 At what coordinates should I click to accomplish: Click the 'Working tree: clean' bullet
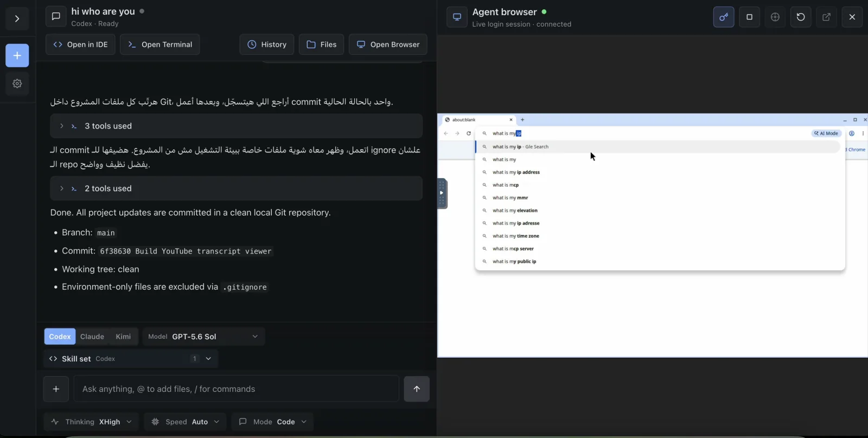[100, 269]
